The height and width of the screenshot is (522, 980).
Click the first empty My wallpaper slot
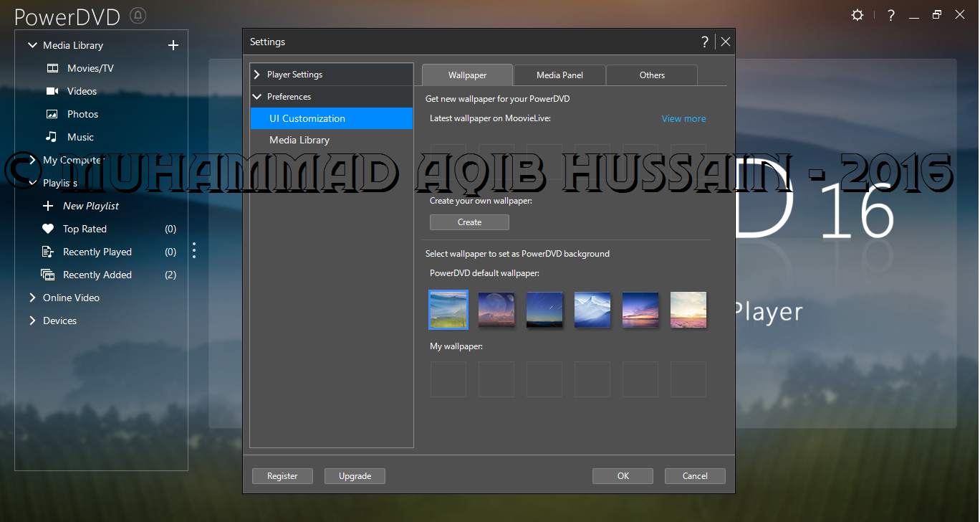448,379
